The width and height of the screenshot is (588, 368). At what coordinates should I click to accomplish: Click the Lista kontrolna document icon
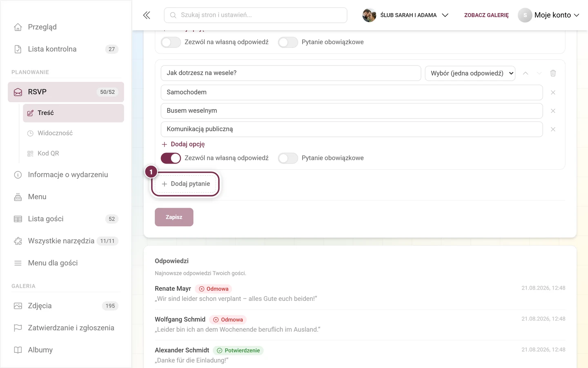(x=18, y=49)
